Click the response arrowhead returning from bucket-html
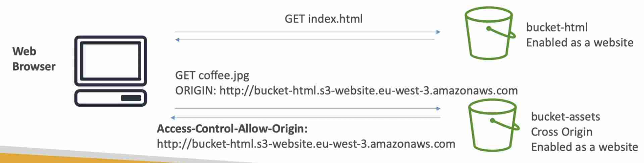 (177, 40)
